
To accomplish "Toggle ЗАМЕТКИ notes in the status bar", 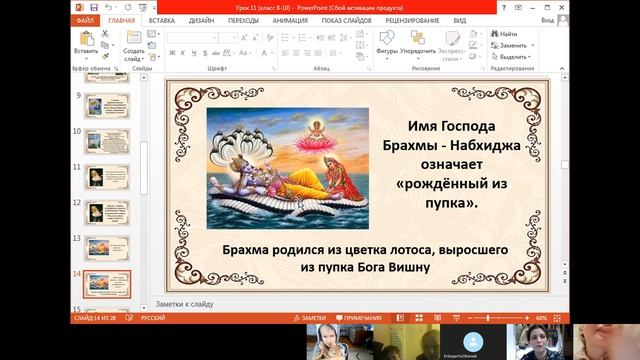I will [310, 318].
